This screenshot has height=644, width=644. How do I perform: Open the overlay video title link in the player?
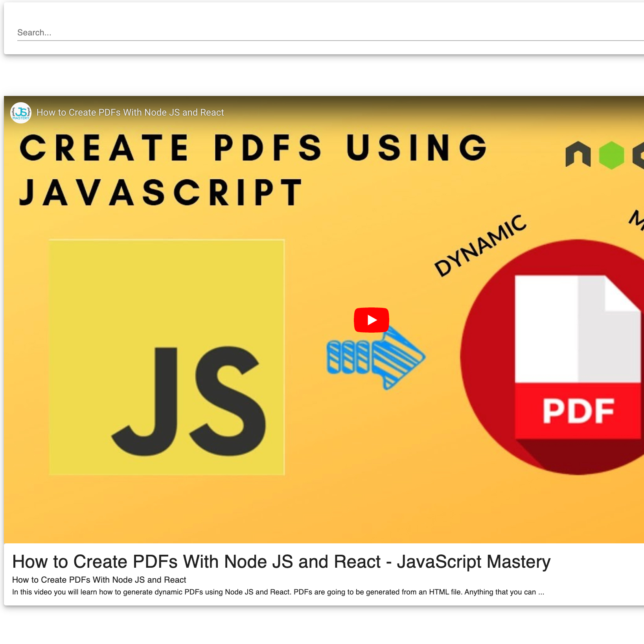click(x=130, y=112)
